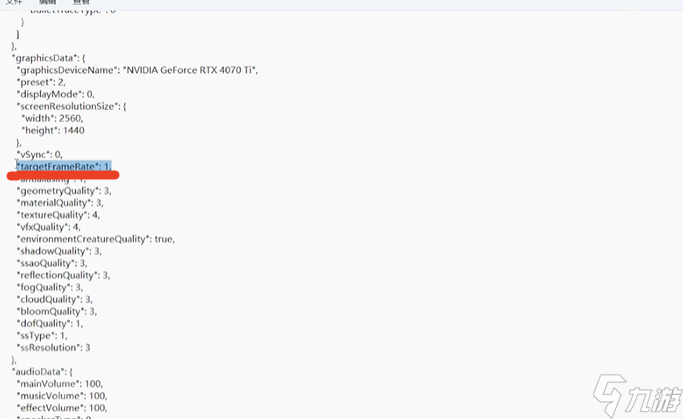
Task: Click the graphicsData section header line
Action: pyautogui.click(x=48, y=58)
